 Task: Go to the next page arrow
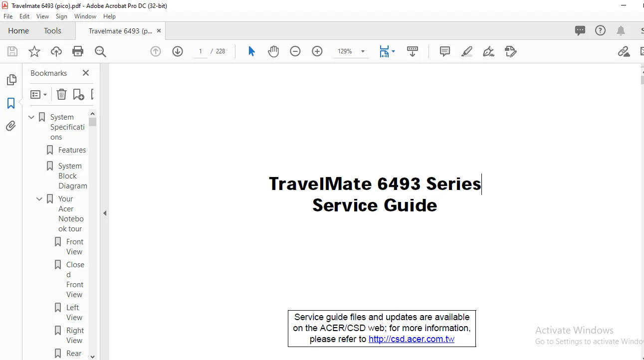pos(178,51)
